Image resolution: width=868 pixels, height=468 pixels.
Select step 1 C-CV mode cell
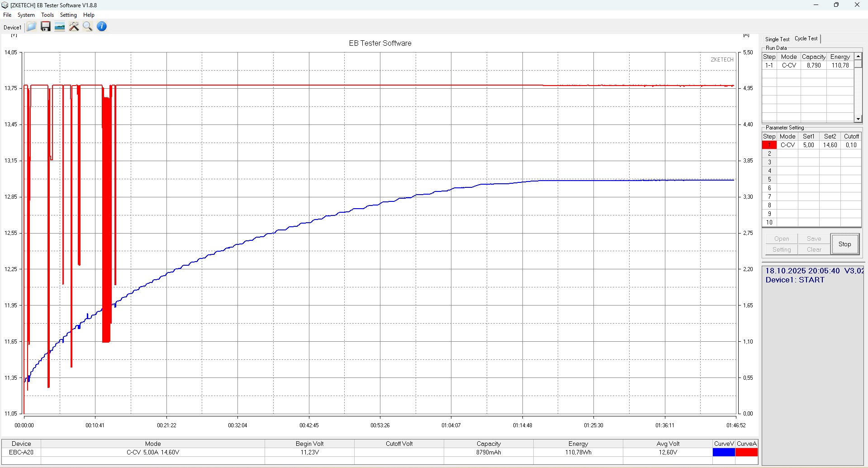[787, 145]
